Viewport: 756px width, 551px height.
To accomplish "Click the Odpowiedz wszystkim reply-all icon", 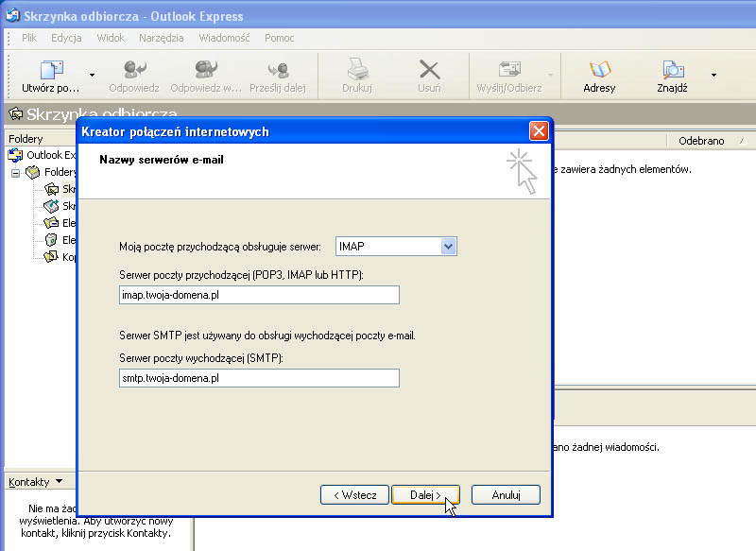I will coord(206,69).
